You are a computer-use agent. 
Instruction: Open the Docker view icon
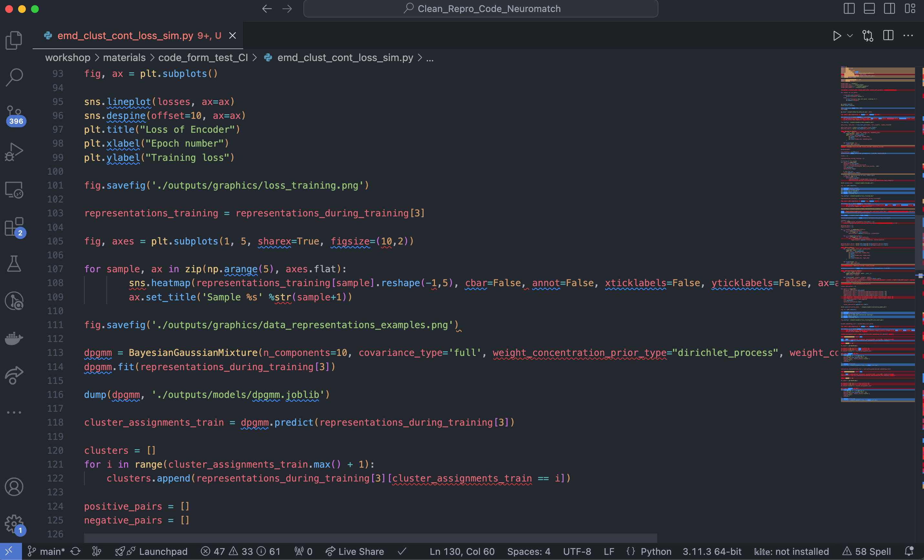click(14, 338)
